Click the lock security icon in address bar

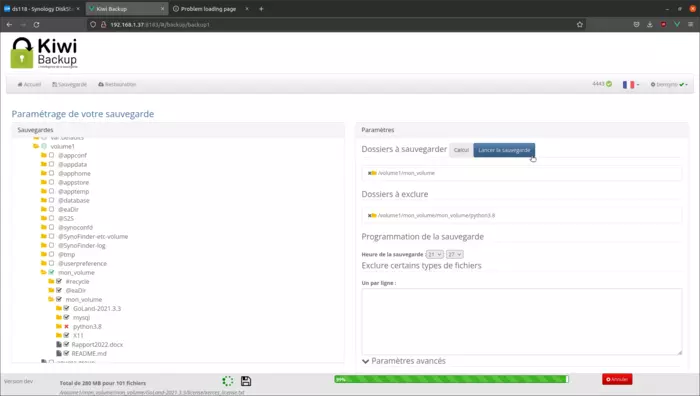(103, 25)
